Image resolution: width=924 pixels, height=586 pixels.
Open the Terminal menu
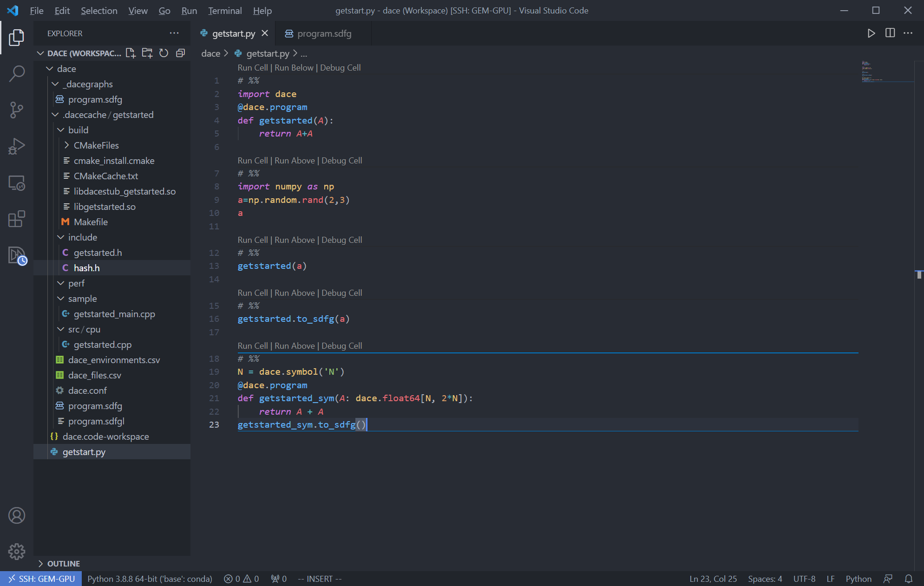(225, 10)
